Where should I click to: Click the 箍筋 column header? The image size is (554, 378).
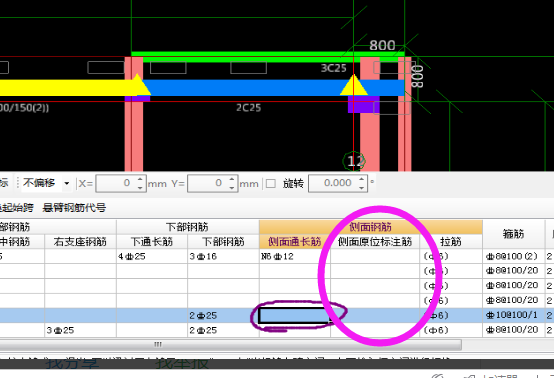click(x=513, y=234)
